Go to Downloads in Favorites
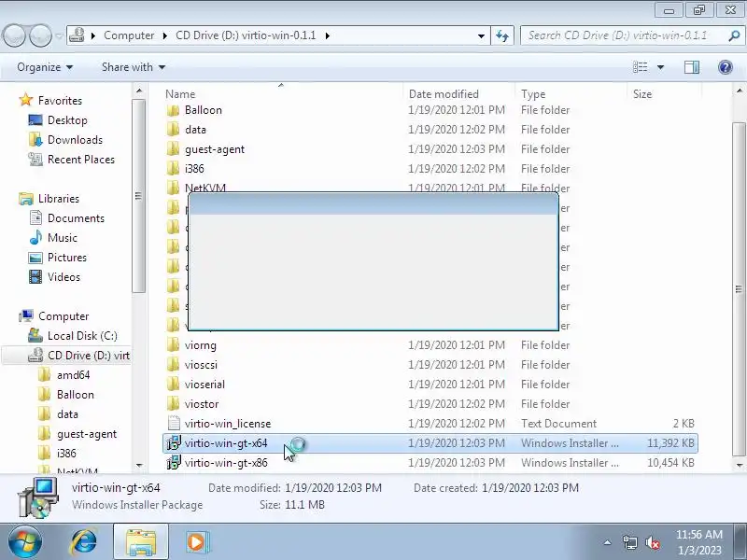The height and width of the screenshot is (560, 747). click(75, 139)
